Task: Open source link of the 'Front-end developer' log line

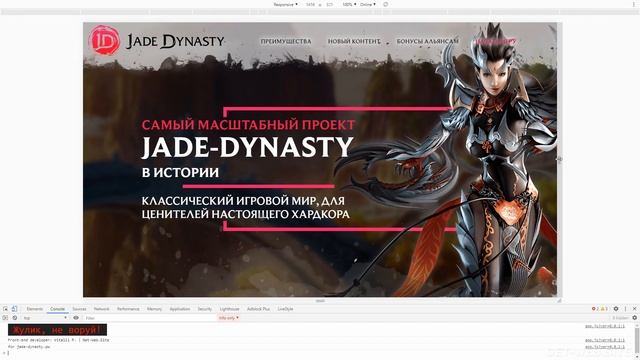Action: click(x=604, y=340)
